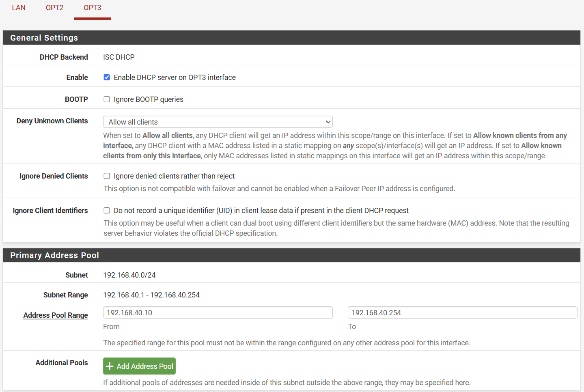Click the address pool To field
The width and height of the screenshot is (584, 392).
tap(462, 313)
